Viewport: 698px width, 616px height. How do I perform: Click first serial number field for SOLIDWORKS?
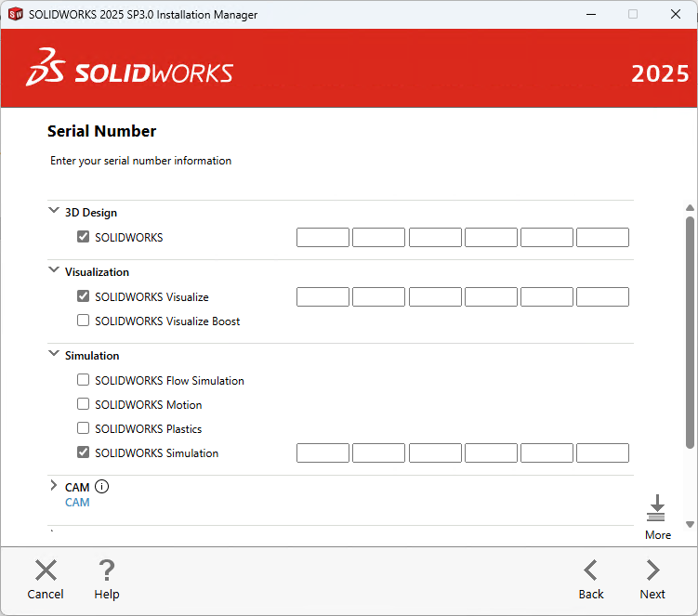(323, 237)
